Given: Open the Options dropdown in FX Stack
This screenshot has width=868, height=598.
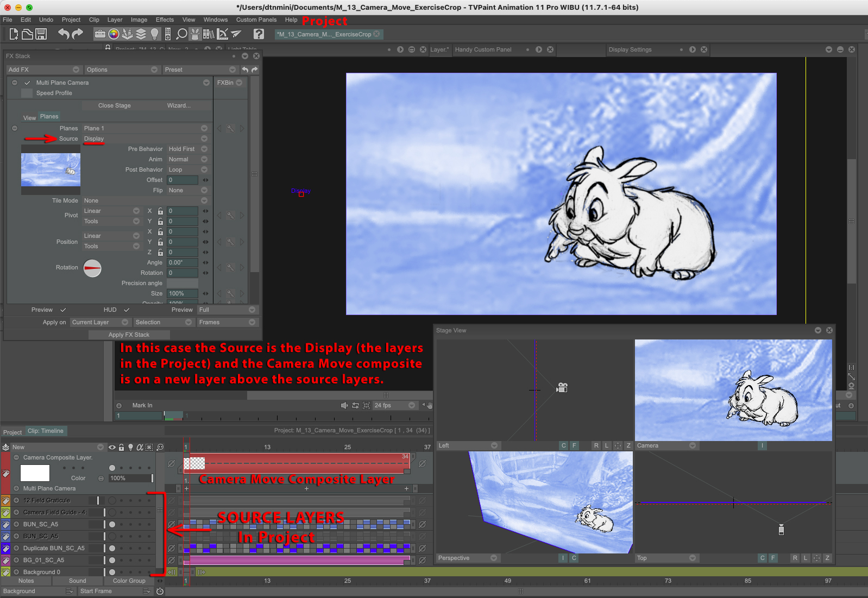Looking at the screenshot, I should 122,70.
